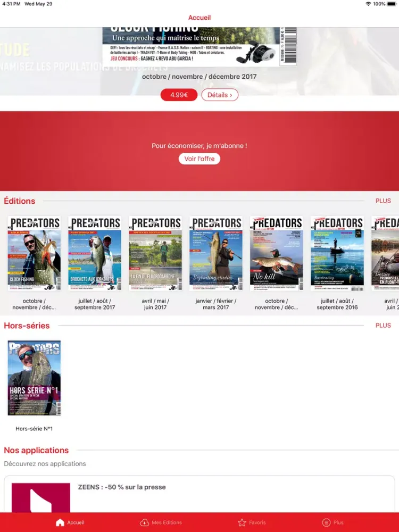
Task: Tap the featured Clock Fishing banner cover
Action: click(199, 47)
